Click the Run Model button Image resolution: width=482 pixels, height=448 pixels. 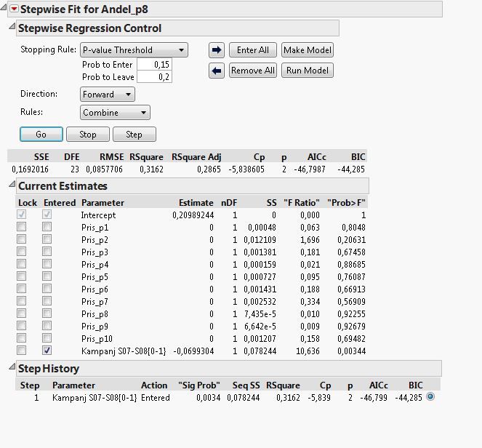coord(308,71)
